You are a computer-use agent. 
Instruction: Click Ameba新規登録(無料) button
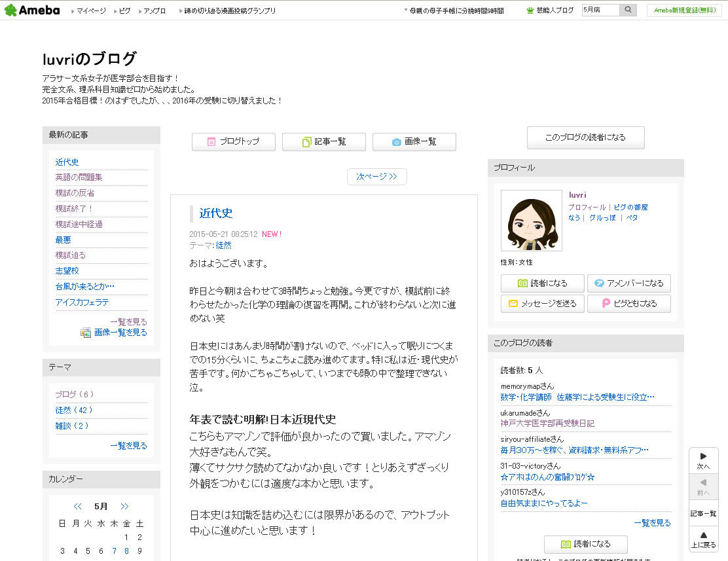[x=684, y=10]
